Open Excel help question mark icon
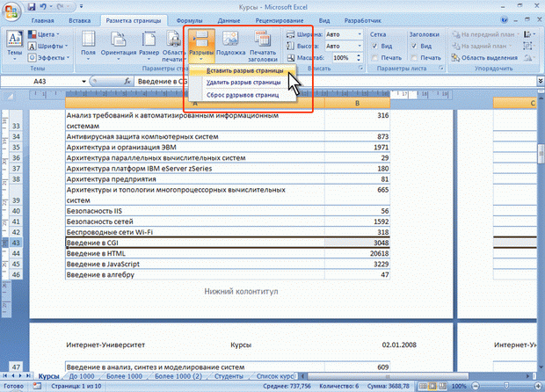This screenshot has height=392, width=545. click(x=505, y=20)
